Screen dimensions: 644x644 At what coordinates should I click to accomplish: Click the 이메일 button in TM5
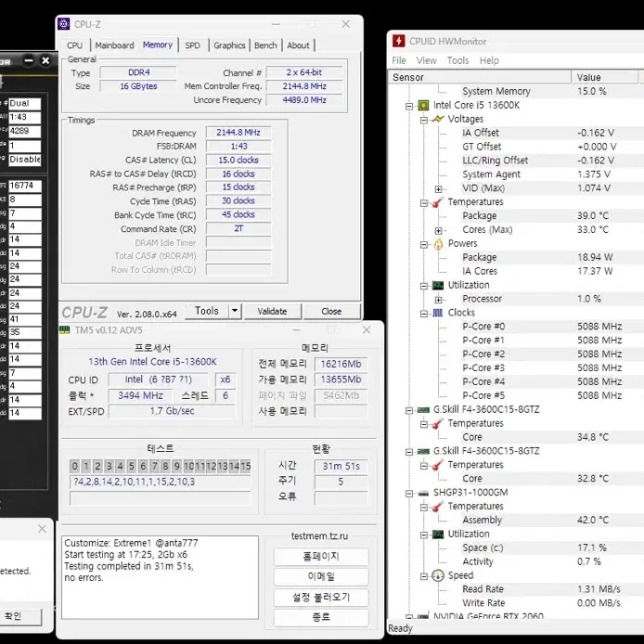321,576
